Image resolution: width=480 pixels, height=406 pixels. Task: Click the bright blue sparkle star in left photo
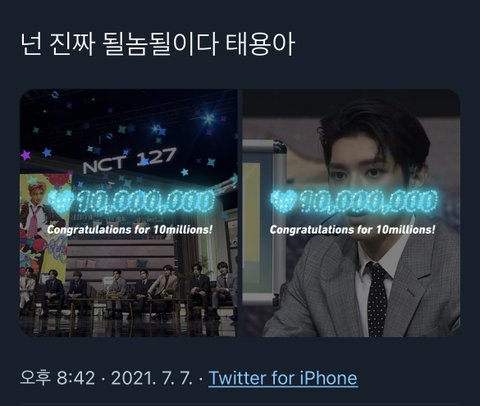coord(209,117)
